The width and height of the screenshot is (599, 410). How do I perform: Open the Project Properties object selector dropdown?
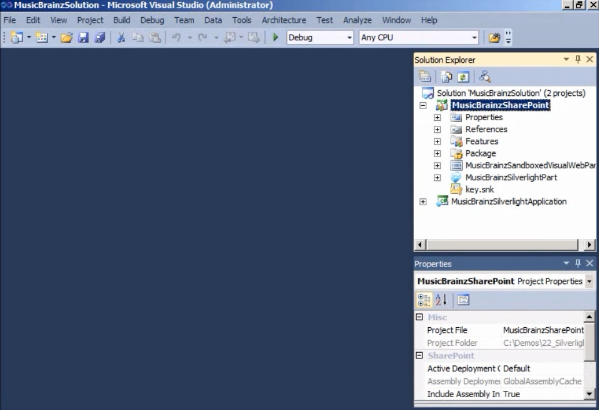pos(589,282)
